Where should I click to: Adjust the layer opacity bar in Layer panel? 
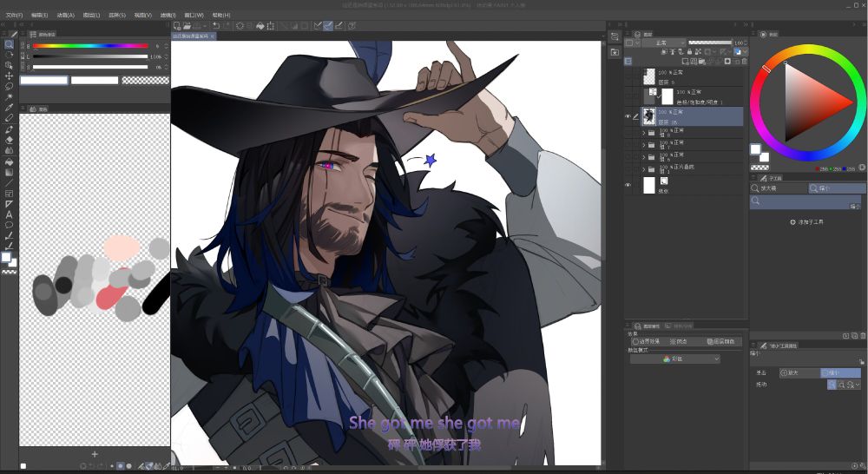pyautogui.click(x=710, y=43)
